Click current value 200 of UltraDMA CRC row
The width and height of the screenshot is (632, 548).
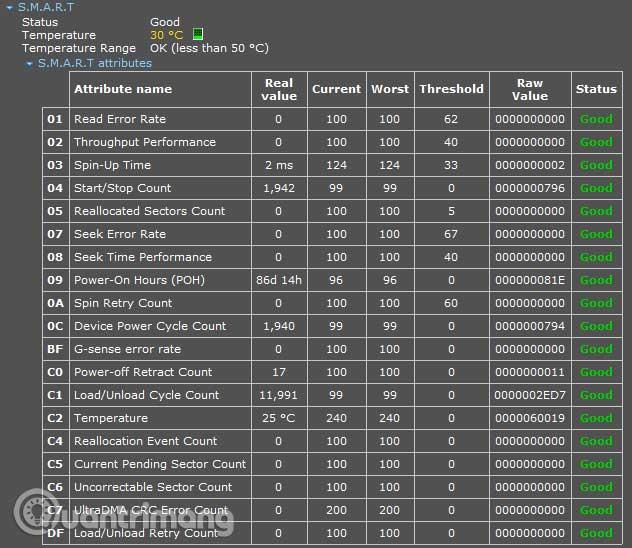[x=337, y=510]
